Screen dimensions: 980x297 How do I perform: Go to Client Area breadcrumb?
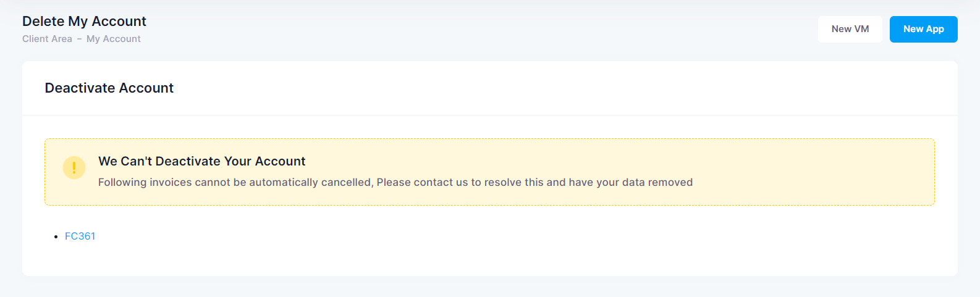pos(47,39)
